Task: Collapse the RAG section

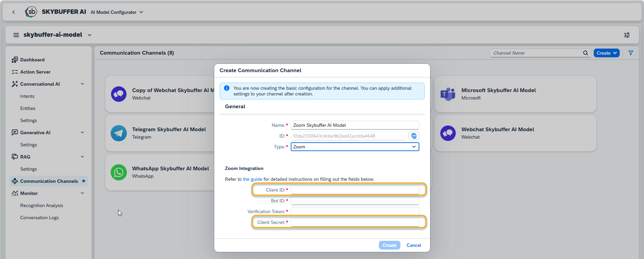Action: 82,157
